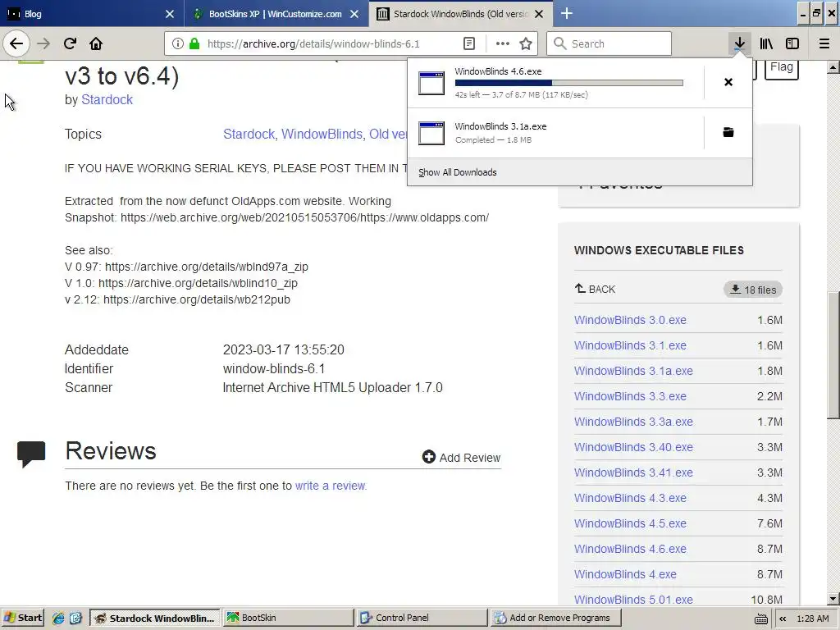This screenshot has width=840, height=630.
Task: Open the Firefox hamburger menu
Action: click(824, 43)
